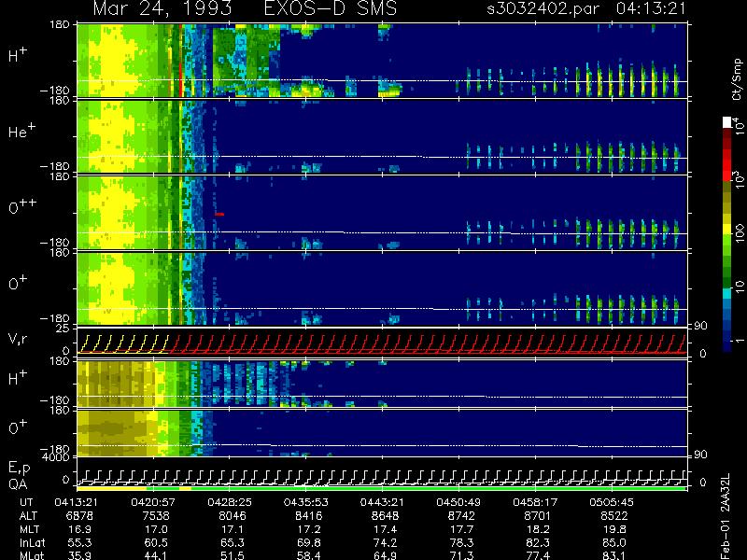
Task: Click the 'Ct/Smp' color scale label
Action: 737,79
